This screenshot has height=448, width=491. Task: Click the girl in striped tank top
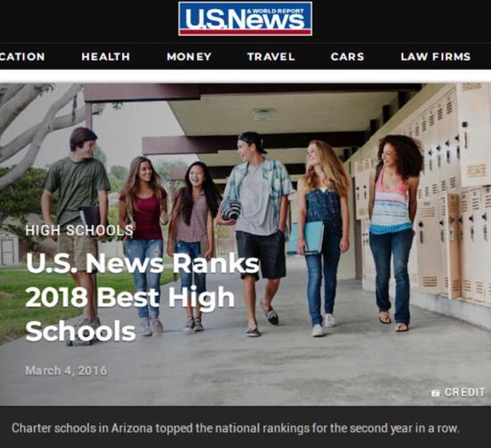point(395,232)
